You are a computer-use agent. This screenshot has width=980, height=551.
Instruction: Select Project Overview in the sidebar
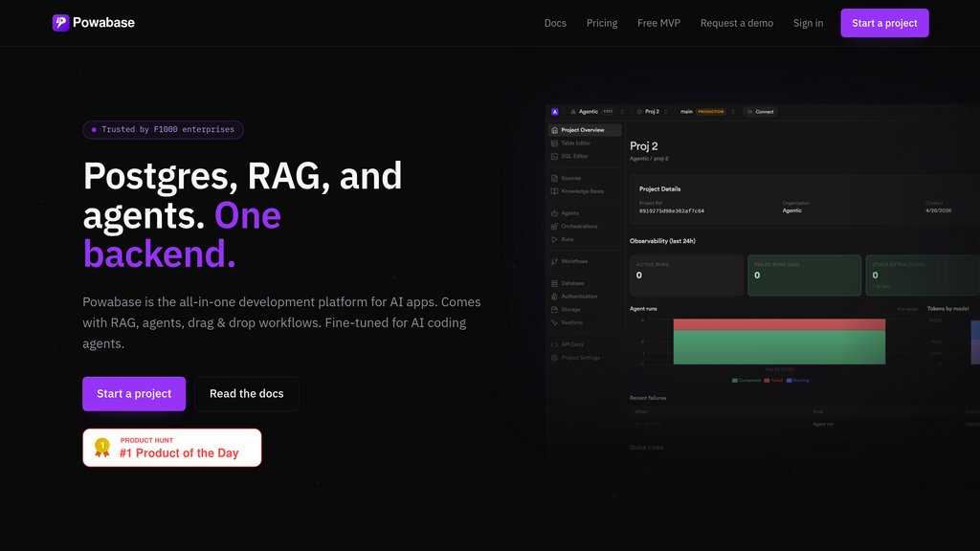tap(585, 130)
